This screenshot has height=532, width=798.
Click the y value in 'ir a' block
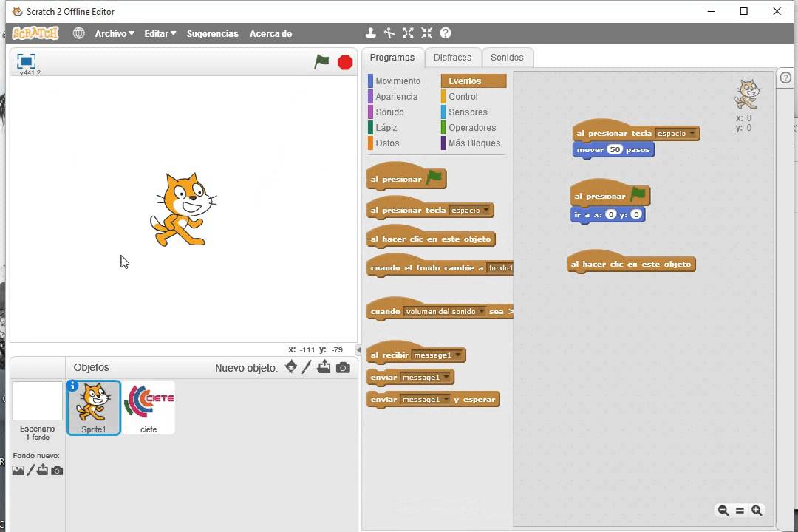[x=636, y=214]
